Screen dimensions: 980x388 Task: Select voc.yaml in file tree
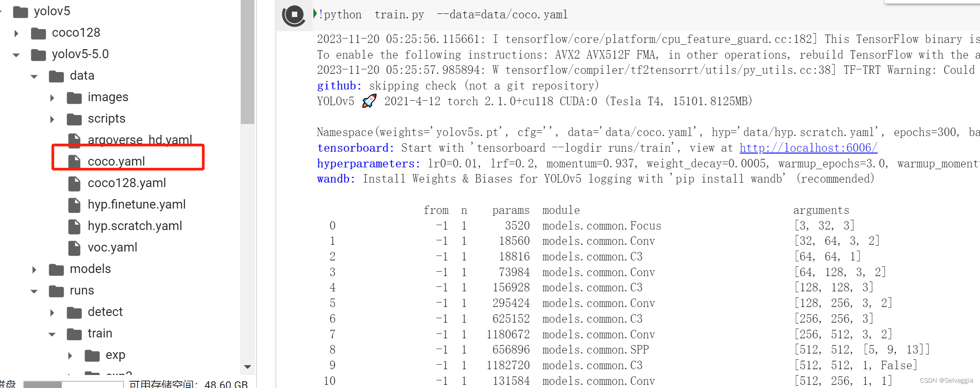tap(112, 247)
